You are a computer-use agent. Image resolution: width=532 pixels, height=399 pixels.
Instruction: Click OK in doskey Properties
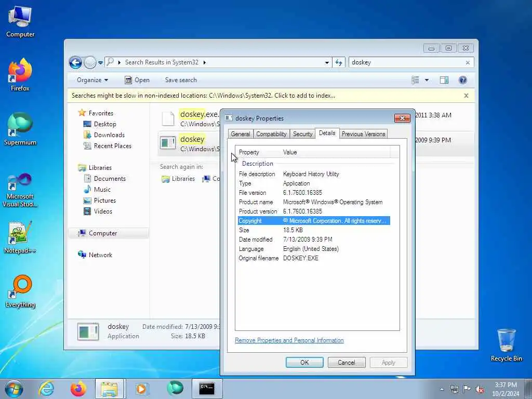(304, 362)
